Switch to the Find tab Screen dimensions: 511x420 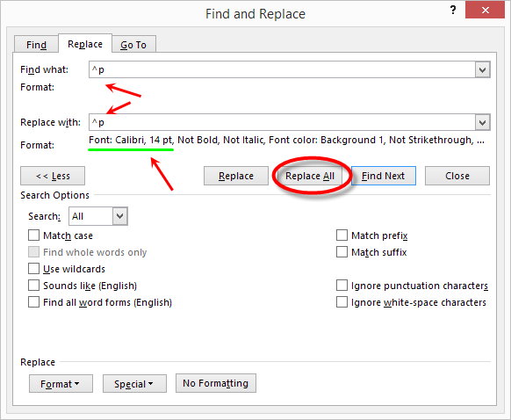tap(36, 45)
